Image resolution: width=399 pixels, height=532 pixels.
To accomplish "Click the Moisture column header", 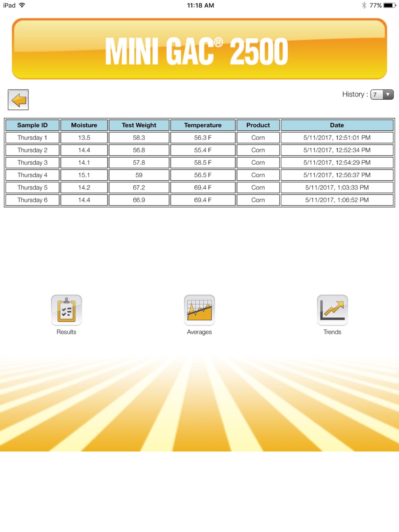I will coord(84,125).
